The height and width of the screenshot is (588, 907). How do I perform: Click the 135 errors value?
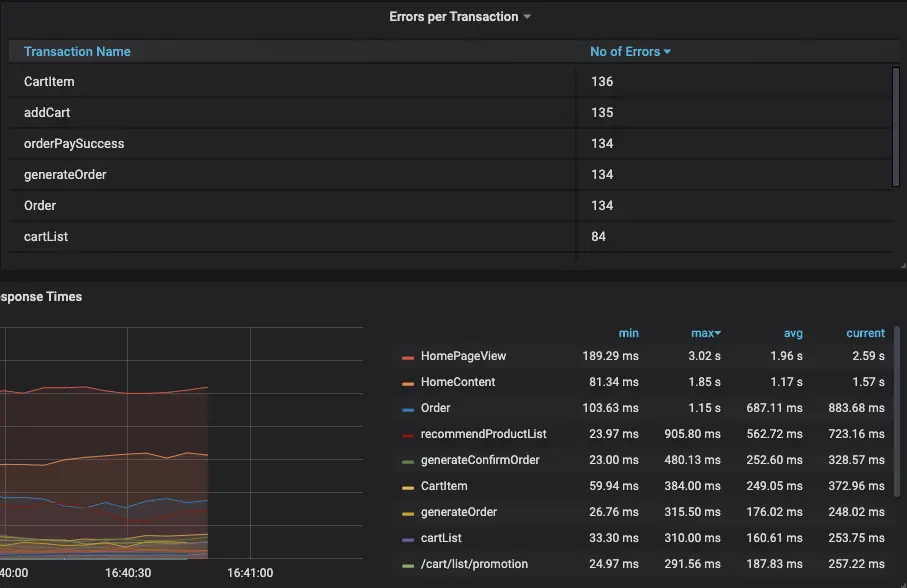[602, 113]
